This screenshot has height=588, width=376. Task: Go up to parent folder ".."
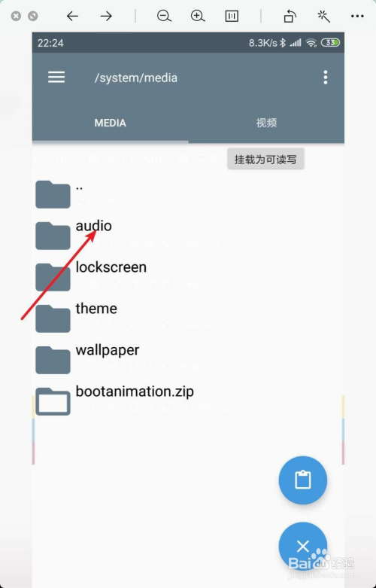(188, 193)
